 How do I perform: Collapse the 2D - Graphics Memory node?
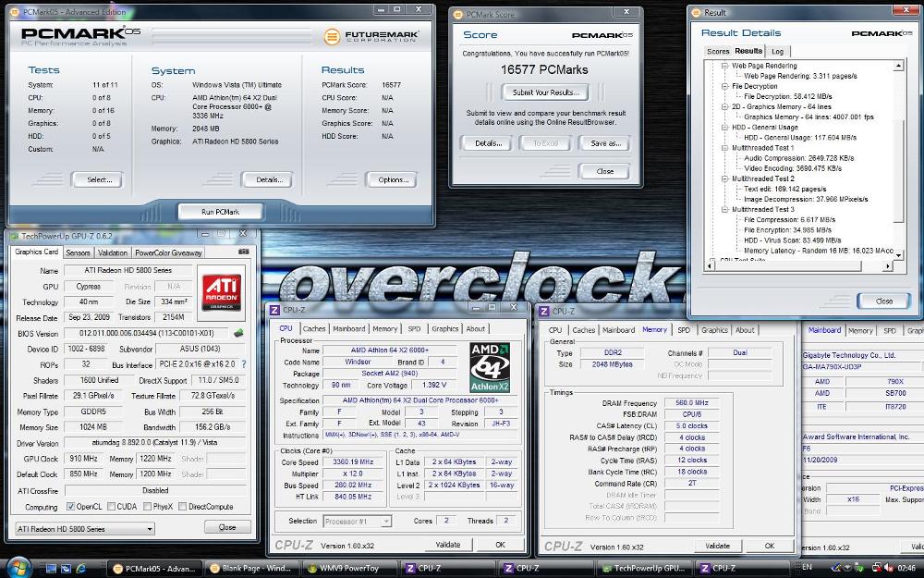[x=724, y=106]
